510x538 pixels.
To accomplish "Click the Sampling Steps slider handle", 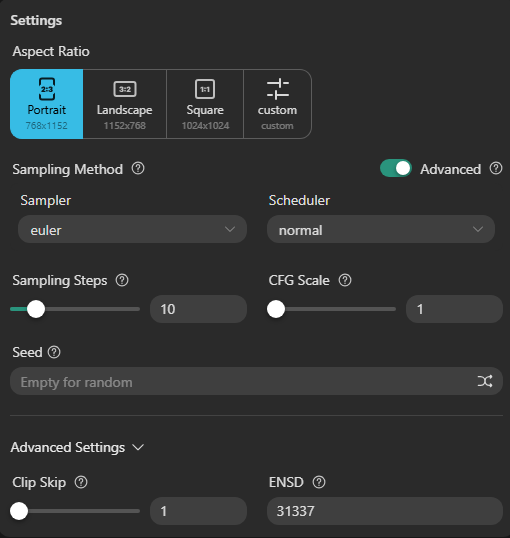I will pos(36,309).
